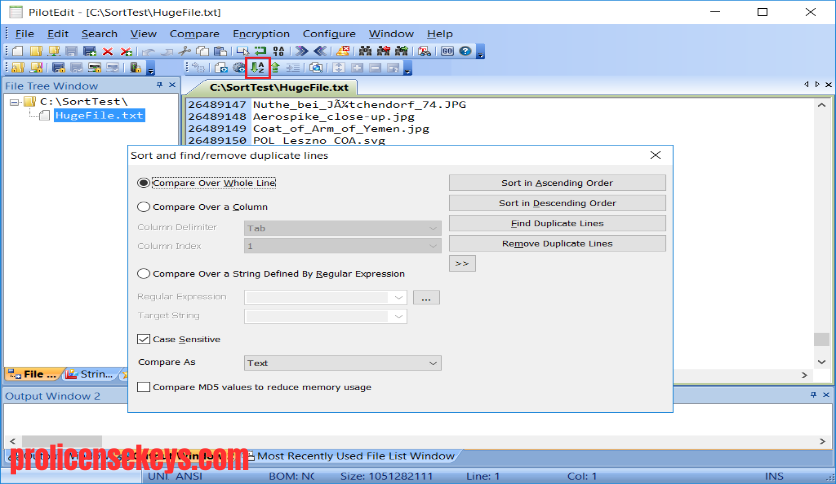The image size is (836, 484).
Task: Click editor line Aerospike_close-up.jpg
Action: (x=333, y=117)
